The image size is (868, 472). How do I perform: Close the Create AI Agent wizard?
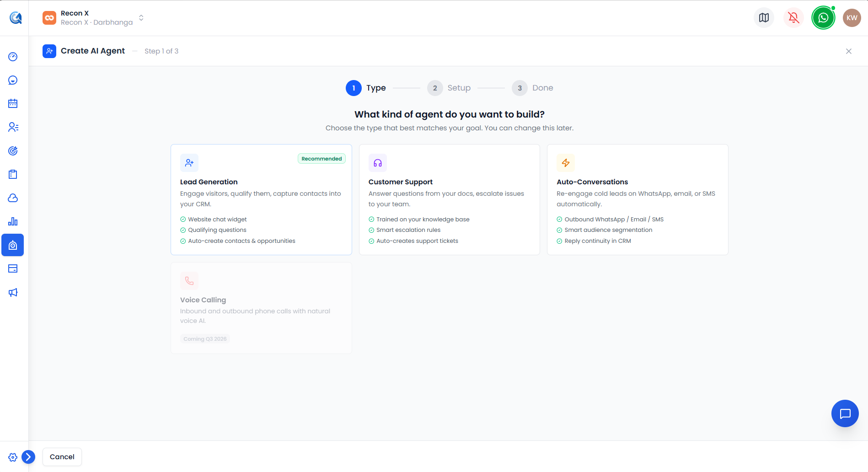click(849, 51)
